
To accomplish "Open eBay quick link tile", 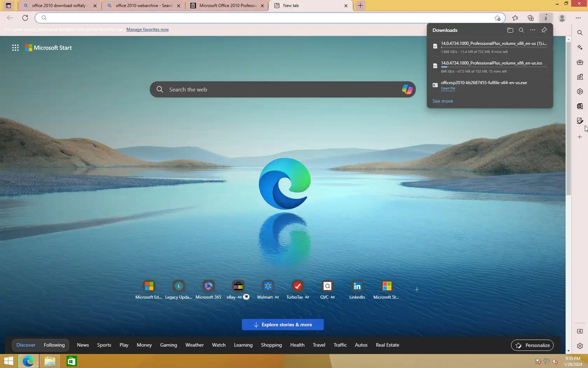I will pyautogui.click(x=238, y=290).
